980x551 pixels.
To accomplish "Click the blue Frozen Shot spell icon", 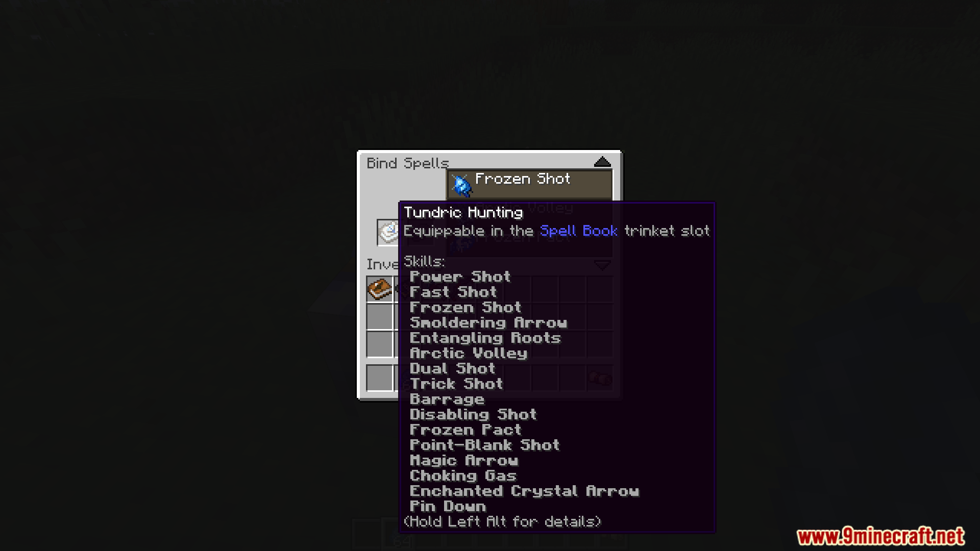I will tap(461, 185).
